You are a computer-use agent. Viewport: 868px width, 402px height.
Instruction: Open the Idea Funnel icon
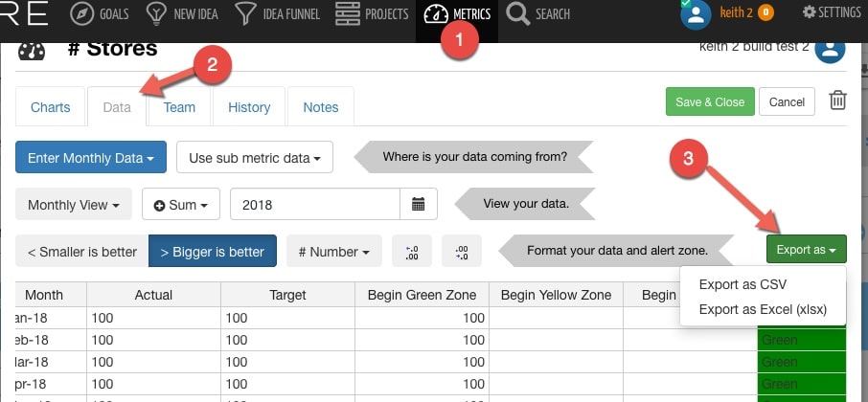245,13
